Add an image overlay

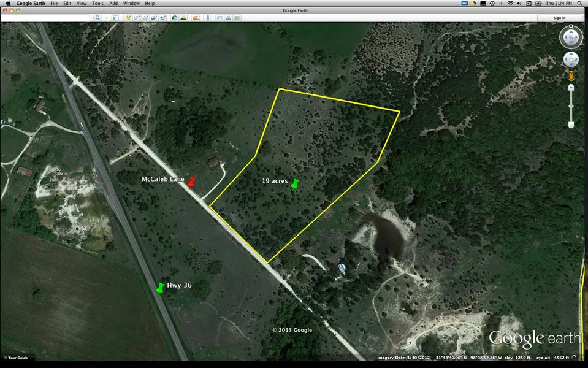tap(154, 18)
